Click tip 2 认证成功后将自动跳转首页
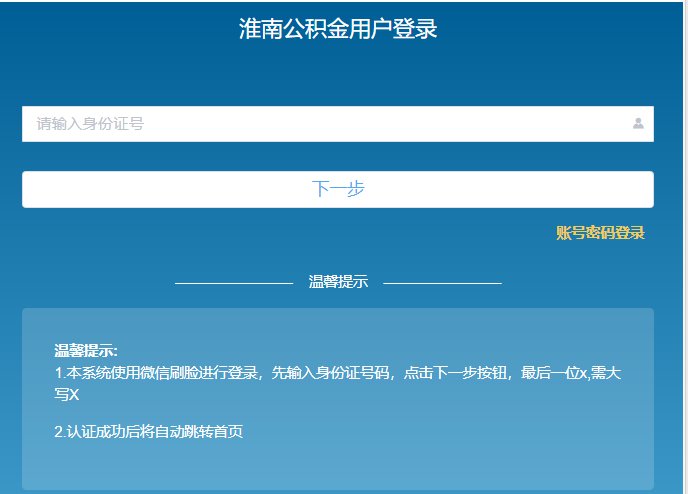 148,432
